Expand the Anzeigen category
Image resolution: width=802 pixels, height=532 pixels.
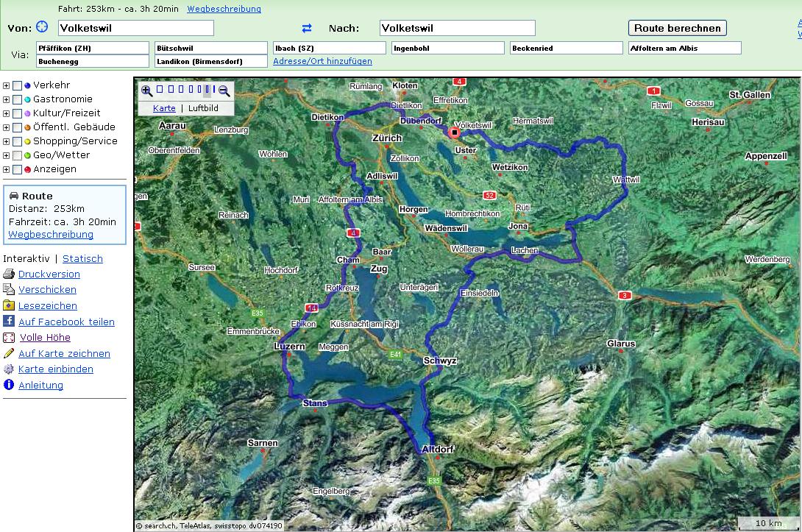click(x=7, y=169)
